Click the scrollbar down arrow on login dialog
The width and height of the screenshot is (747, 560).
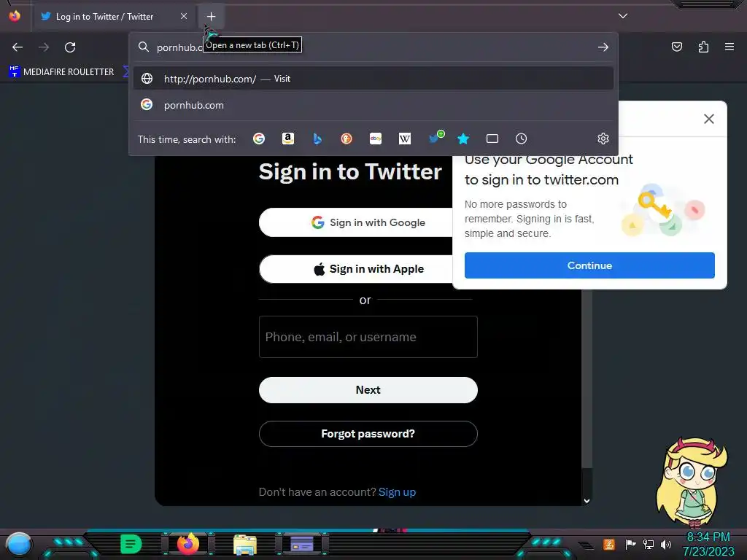click(x=587, y=500)
